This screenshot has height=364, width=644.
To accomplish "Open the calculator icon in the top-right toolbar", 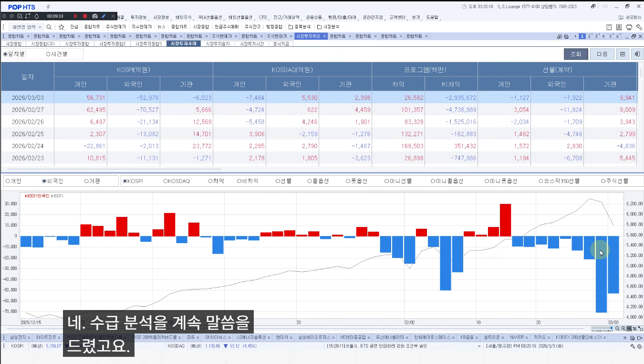I will 609,27.
